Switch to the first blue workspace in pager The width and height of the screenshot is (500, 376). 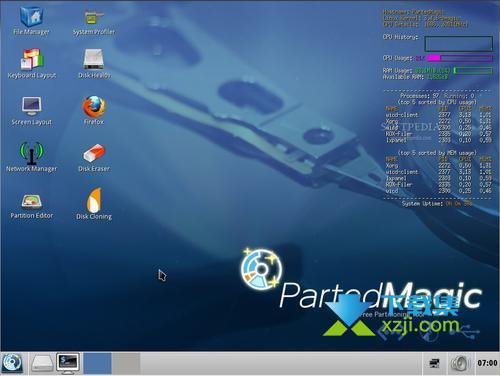(97, 363)
